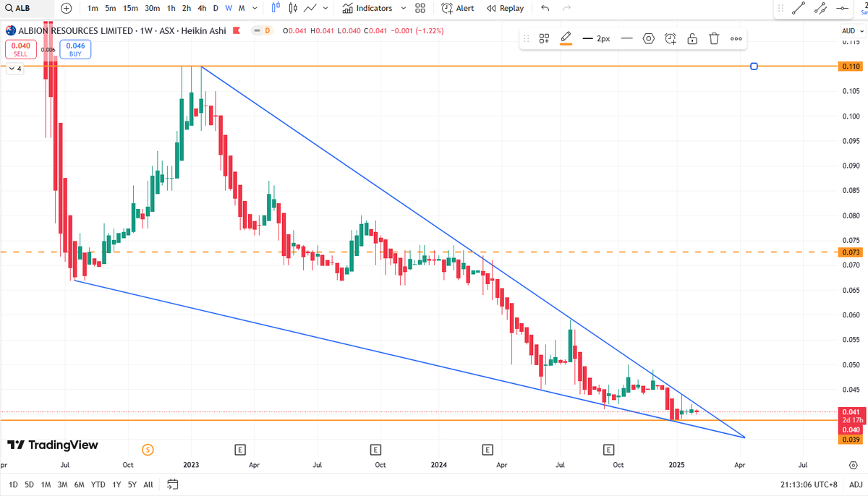Image resolution: width=868 pixels, height=496 pixels.
Task: Change line color with pencil icon
Action: point(566,38)
